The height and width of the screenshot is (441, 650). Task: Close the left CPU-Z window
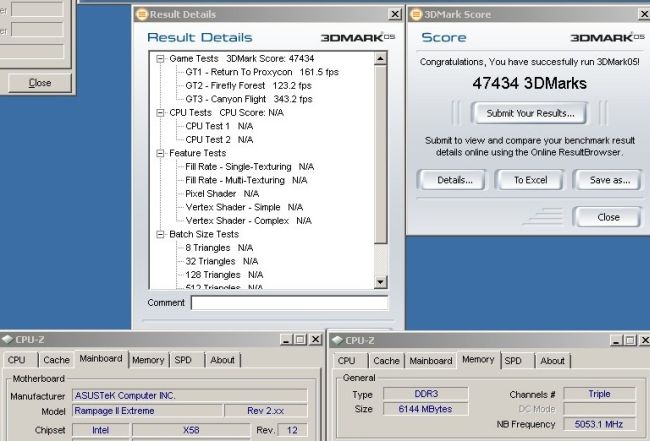pyautogui.click(x=315, y=340)
